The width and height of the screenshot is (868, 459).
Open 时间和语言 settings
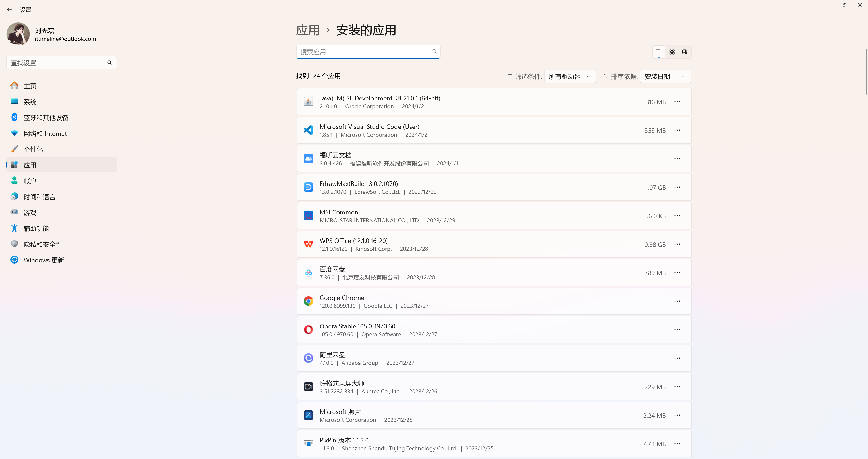pyautogui.click(x=62, y=197)
